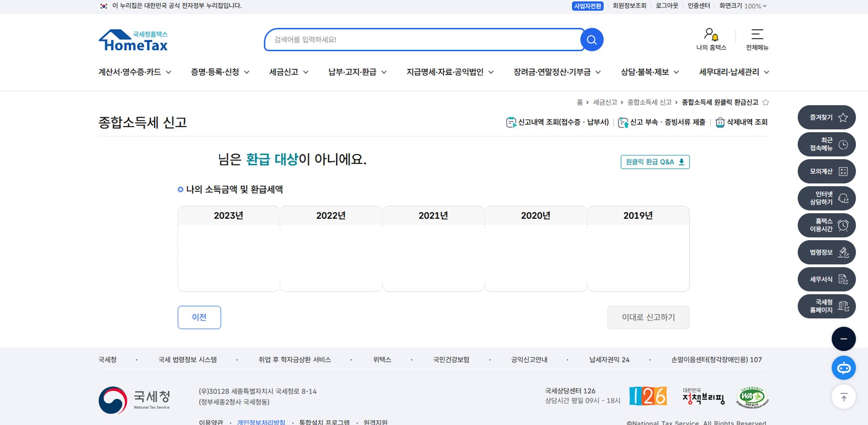
Task: Select 모의계산 calculator icon
Action: coord(842,171)
